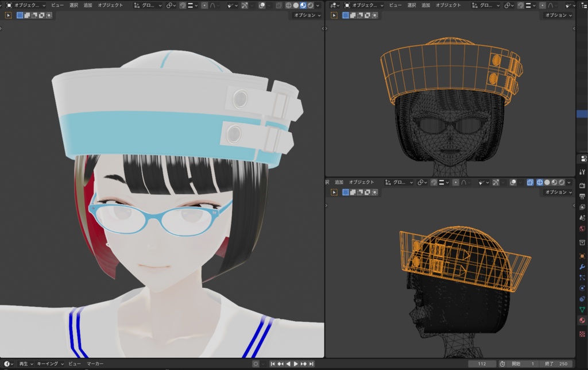The width and height of the screenshot is (588, 370).
Task: Open World properties tab
Action: [582, 229]
